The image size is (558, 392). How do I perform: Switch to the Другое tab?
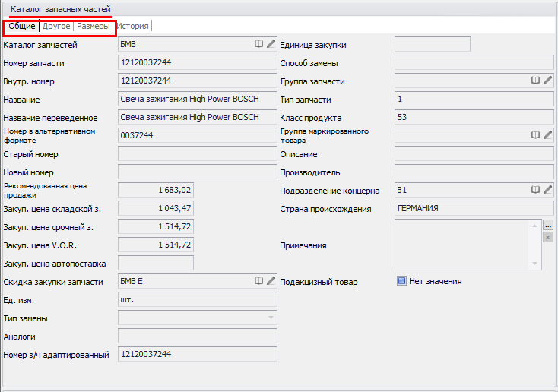56,27
